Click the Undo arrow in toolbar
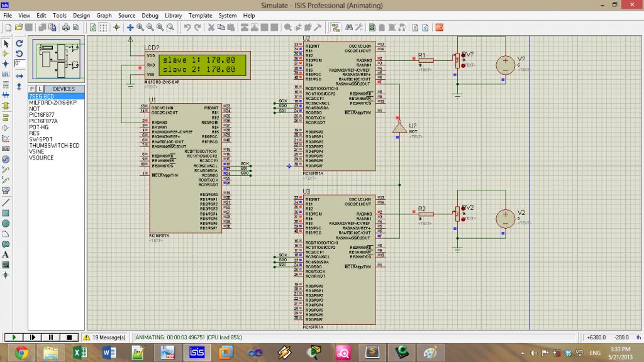644x362 pixels. click(187, 28)
